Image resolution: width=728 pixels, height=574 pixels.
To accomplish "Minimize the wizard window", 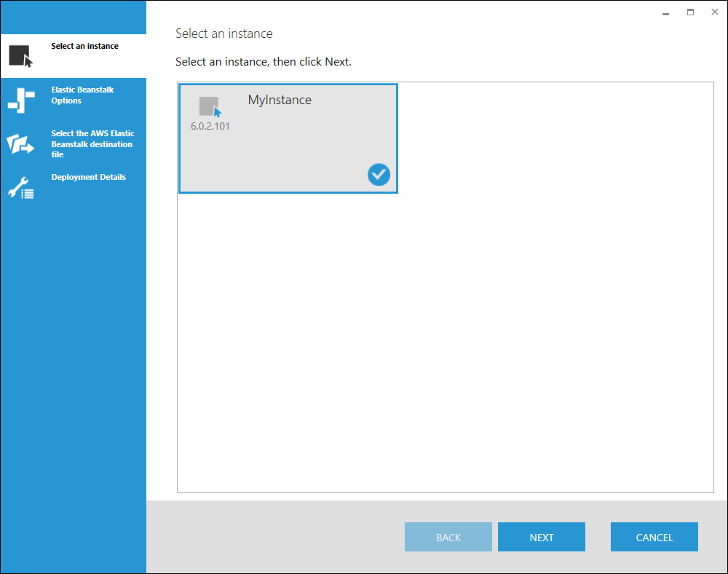I will coord(665,13).
